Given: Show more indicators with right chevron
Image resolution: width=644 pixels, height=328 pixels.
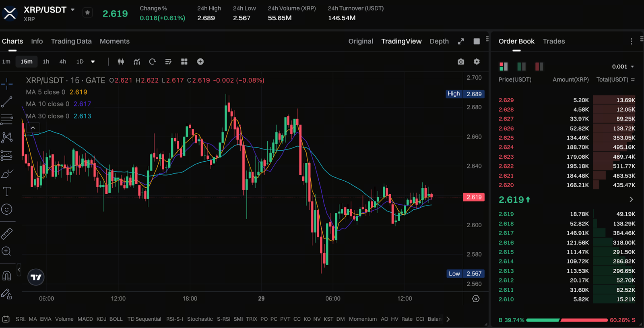Looking at the screenshot, I should [448, 319].
